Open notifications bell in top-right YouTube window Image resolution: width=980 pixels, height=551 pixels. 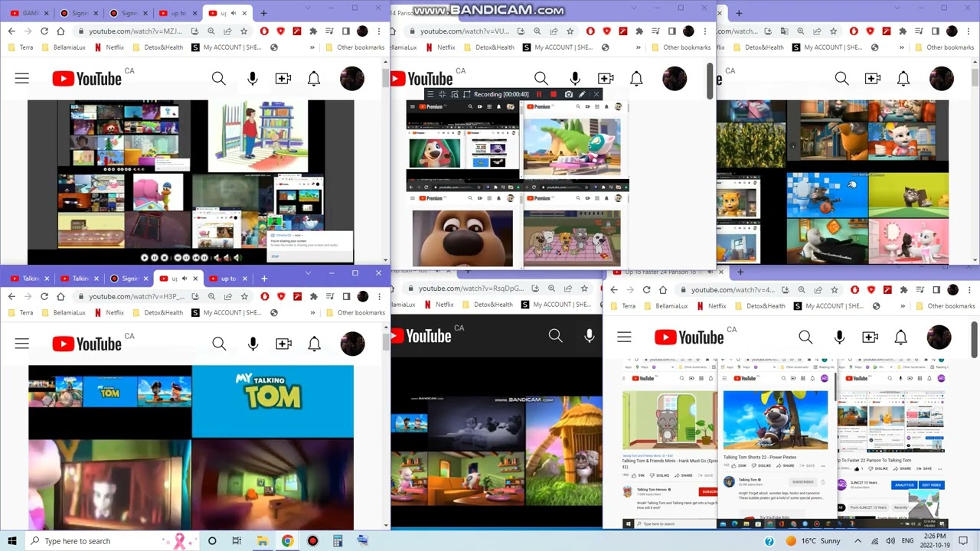click(x=903, y=78)
